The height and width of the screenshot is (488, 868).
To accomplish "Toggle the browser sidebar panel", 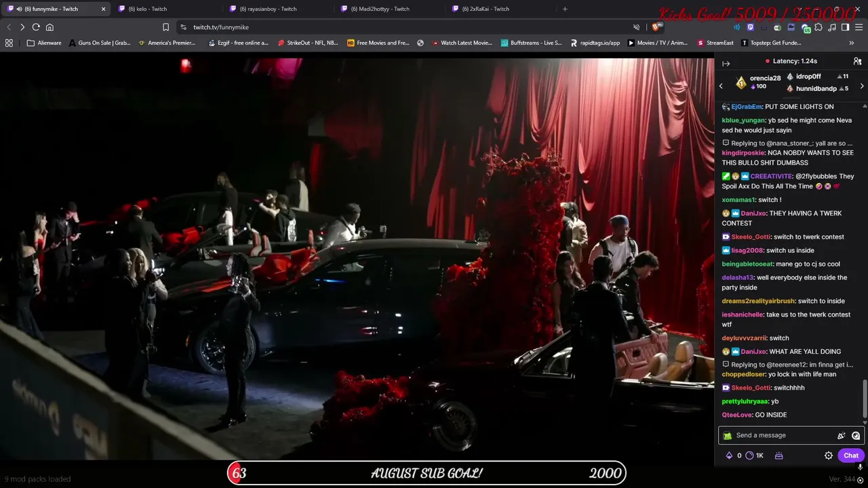I will (845, 27).
